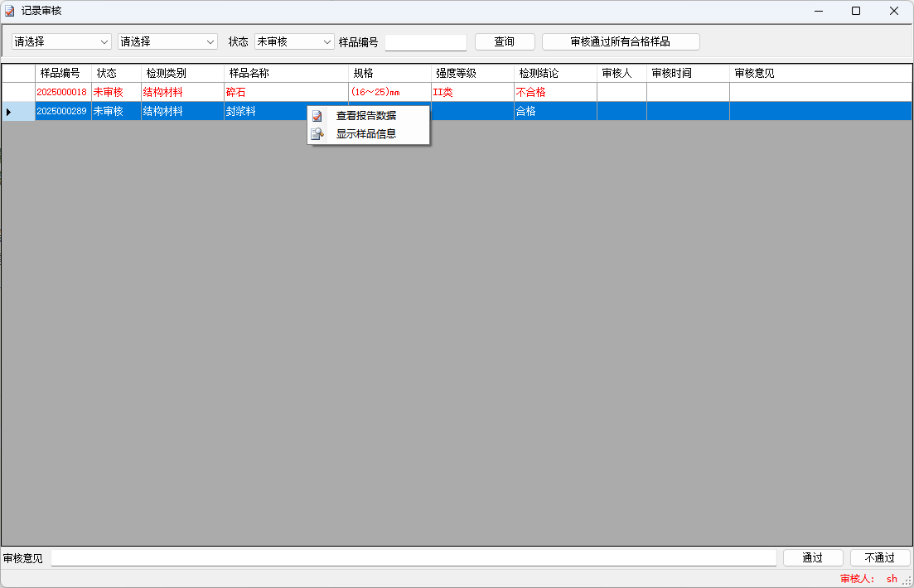Click the 查看报告数据 context menu icon
Screen dimensions: 914x588
point(317,116)
